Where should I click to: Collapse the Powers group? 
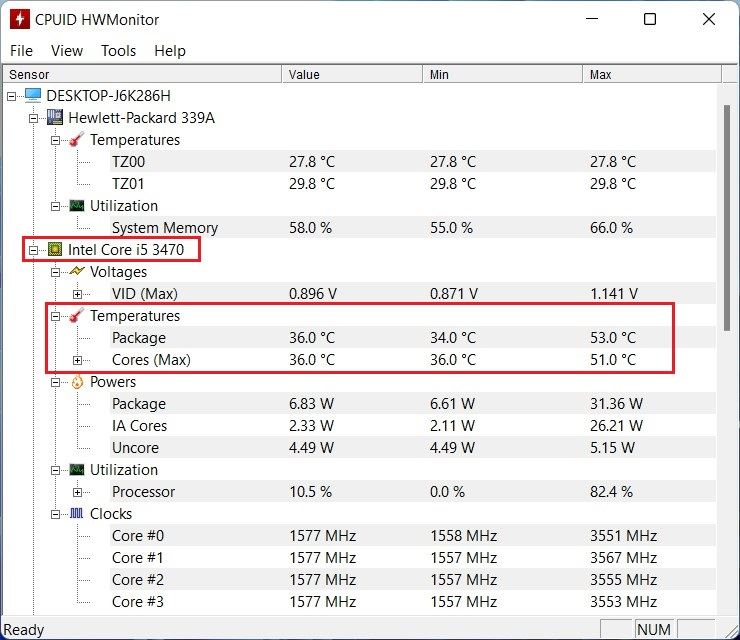(x=55, y=382)
